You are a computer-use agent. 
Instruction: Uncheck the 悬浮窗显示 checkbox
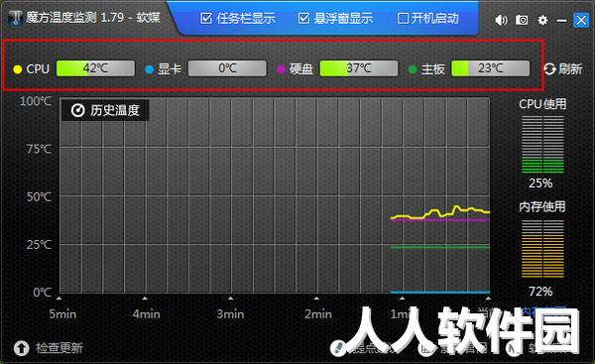click(x=304, y=18)
